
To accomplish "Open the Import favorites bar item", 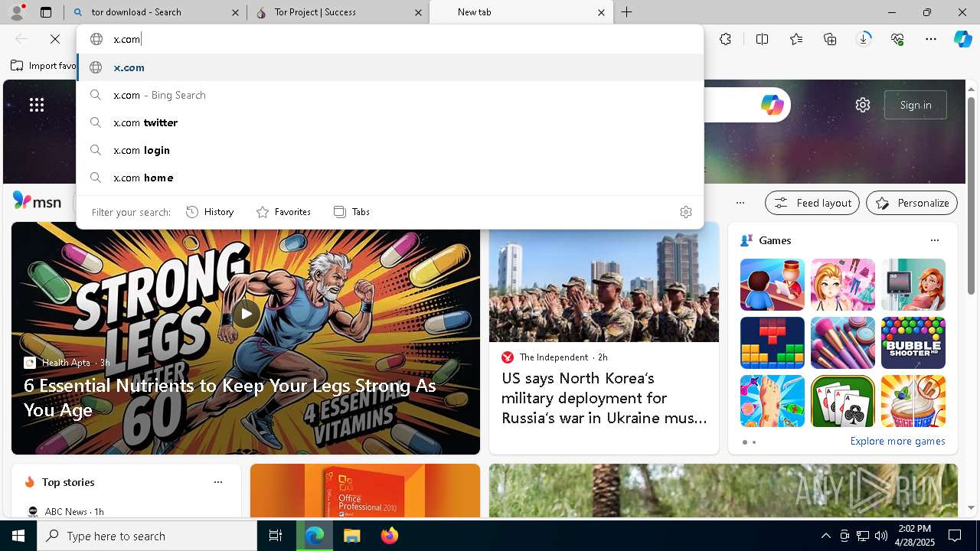I will coord(44,66).
